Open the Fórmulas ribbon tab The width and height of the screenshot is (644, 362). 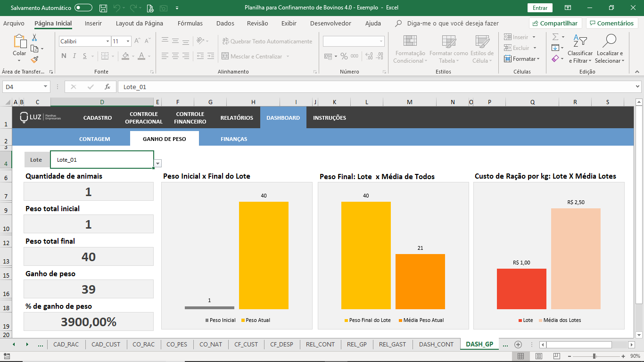(190, 24)
